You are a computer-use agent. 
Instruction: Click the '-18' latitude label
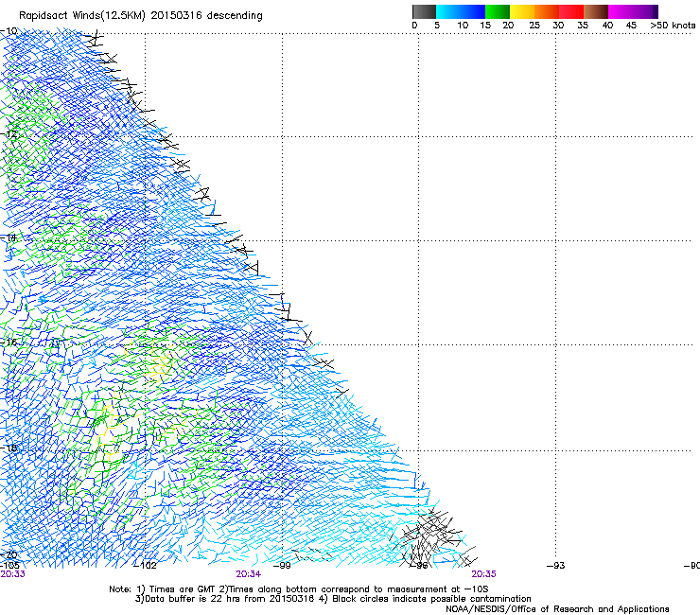point(9,448)
